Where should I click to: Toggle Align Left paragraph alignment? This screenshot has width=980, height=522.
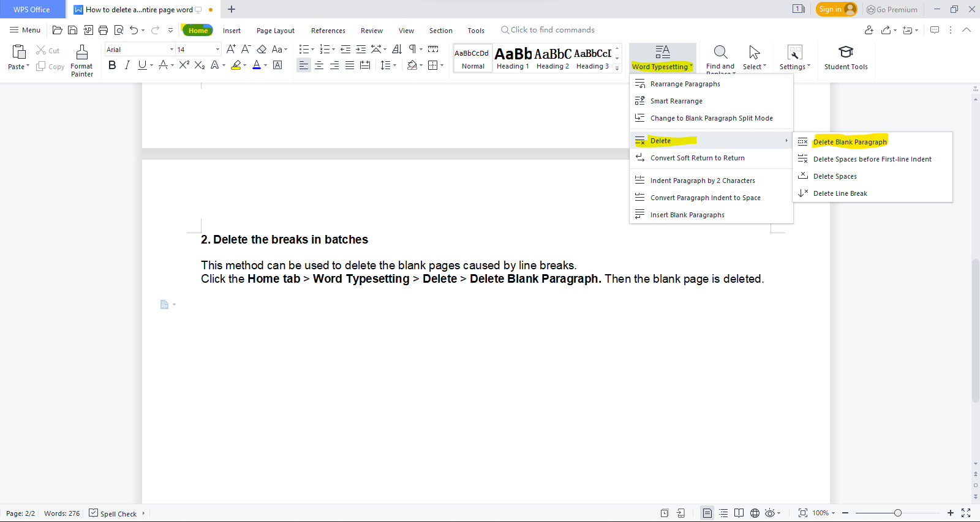pos(304,65)
